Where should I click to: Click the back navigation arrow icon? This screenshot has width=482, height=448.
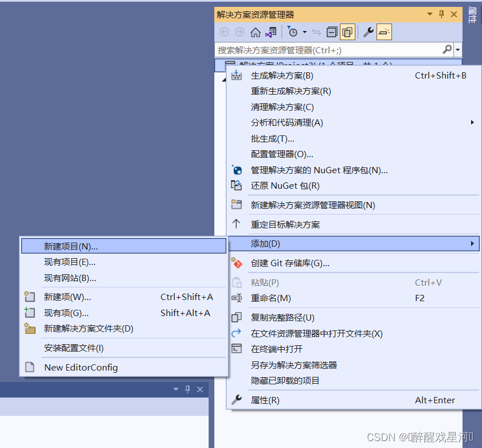coord(224,32)
